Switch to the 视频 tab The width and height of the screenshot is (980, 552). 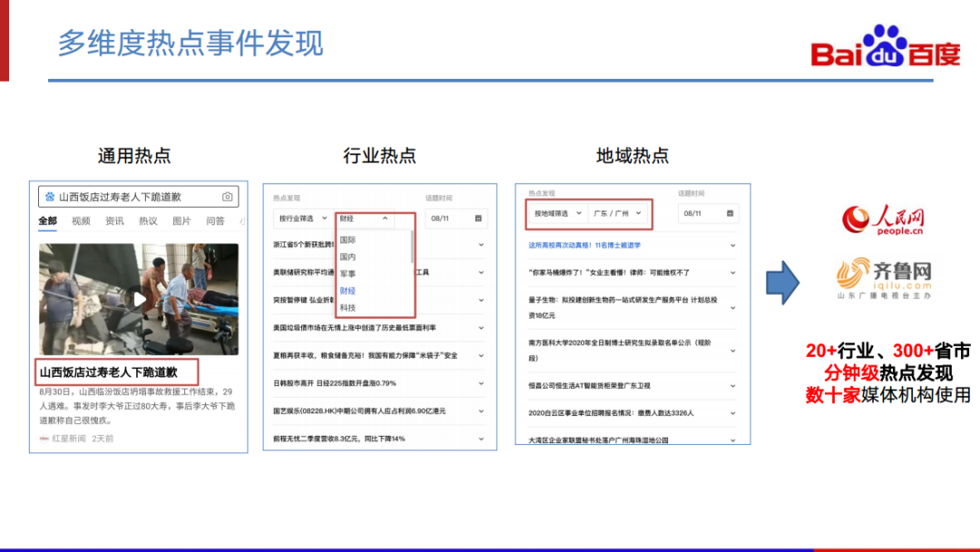click(x=81, y=221)
